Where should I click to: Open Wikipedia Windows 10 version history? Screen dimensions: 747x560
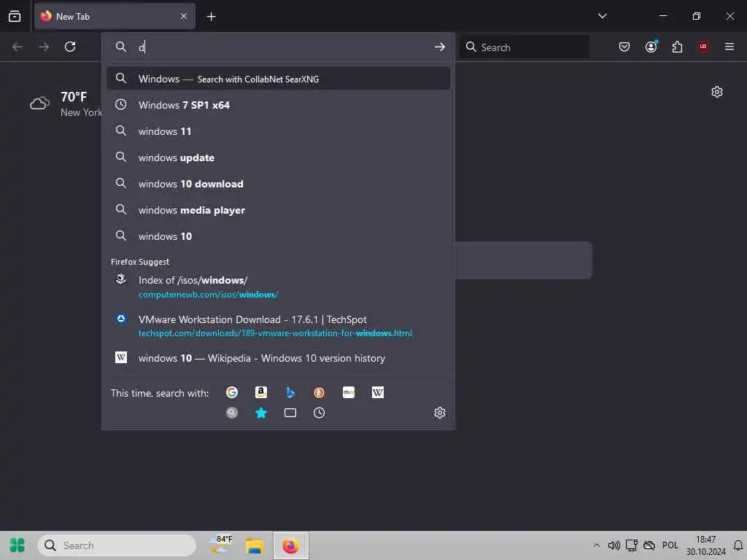(278, 358)
